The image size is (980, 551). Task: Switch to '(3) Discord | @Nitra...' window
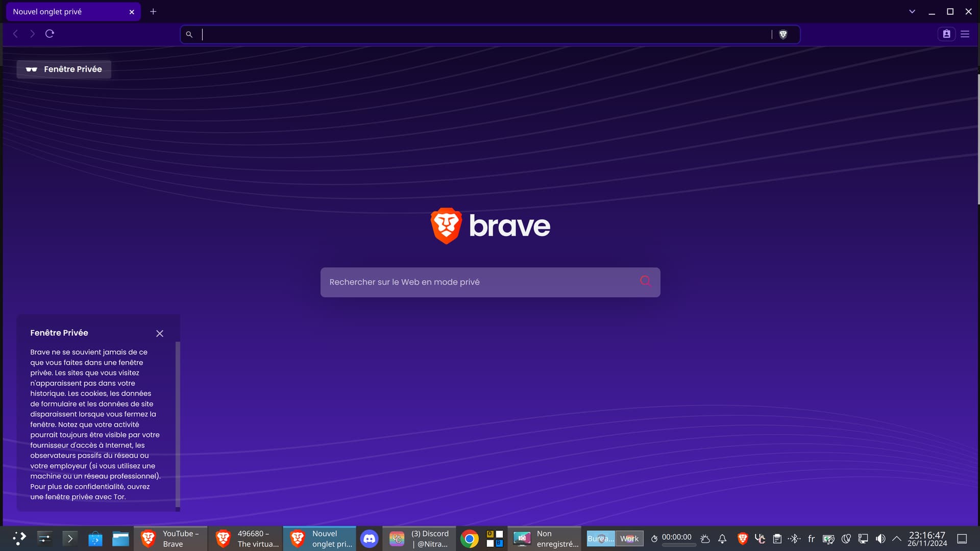(x=420, y=538)
